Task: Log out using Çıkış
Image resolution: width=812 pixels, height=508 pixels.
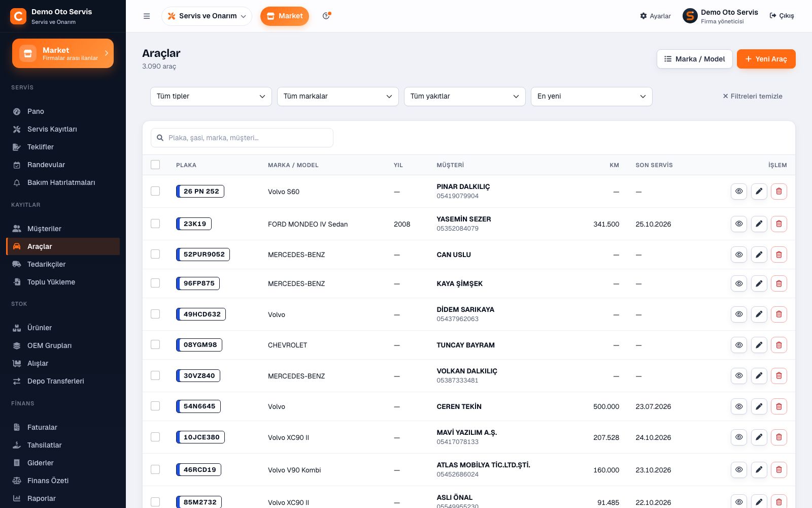Action: (x=782, y=16)
